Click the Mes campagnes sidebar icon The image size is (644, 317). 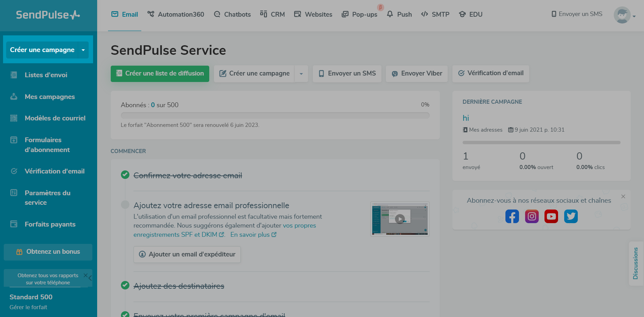14,97
